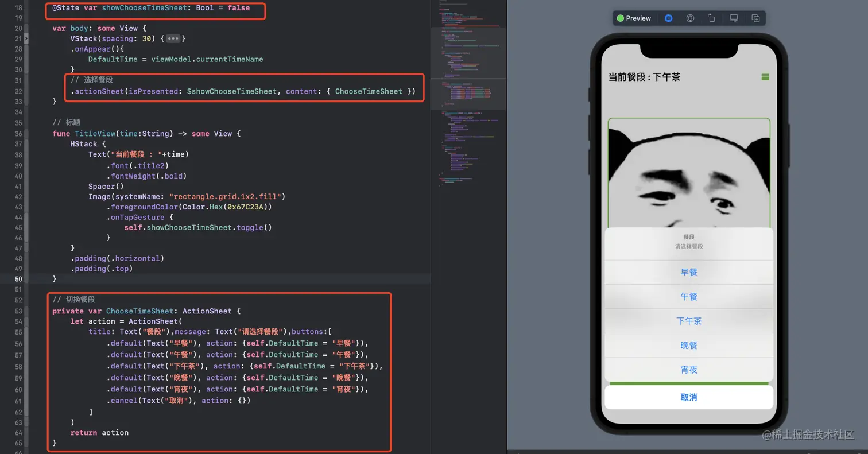Screen dimensions: 868x454
Task: Click Spacer() on line 41
Action: (106, 187)
